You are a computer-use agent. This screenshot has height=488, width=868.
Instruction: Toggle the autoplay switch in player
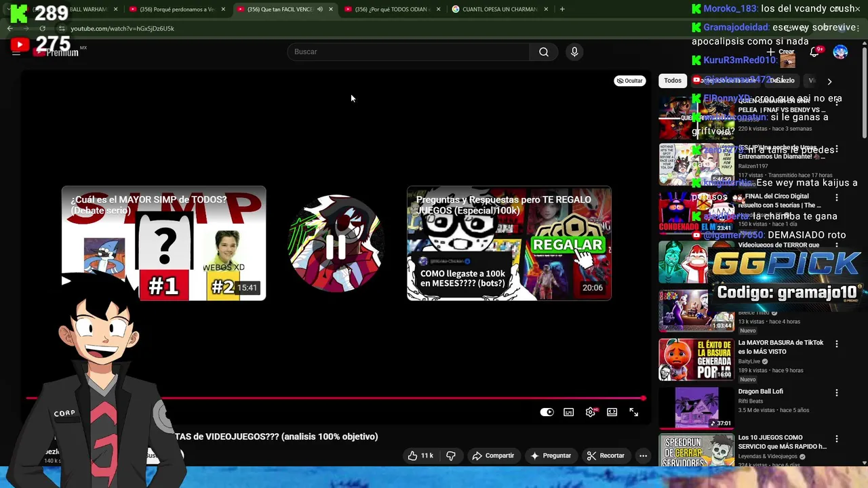click(547, 412)
